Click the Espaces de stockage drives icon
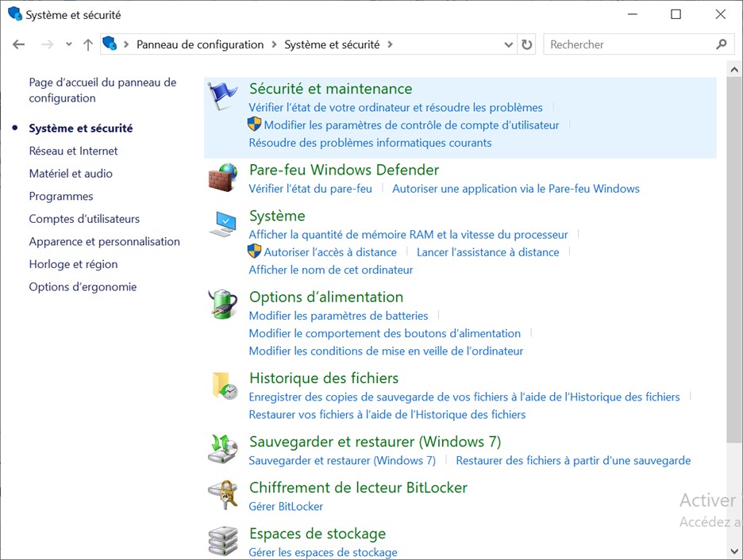 [x=223, y=541]
